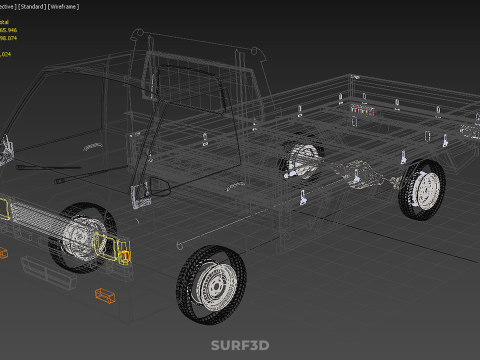Image resolution: width=480 pixels, height=360 pixels.
Task: Click the 65.946 statistics value
Action: coord(9,30)
